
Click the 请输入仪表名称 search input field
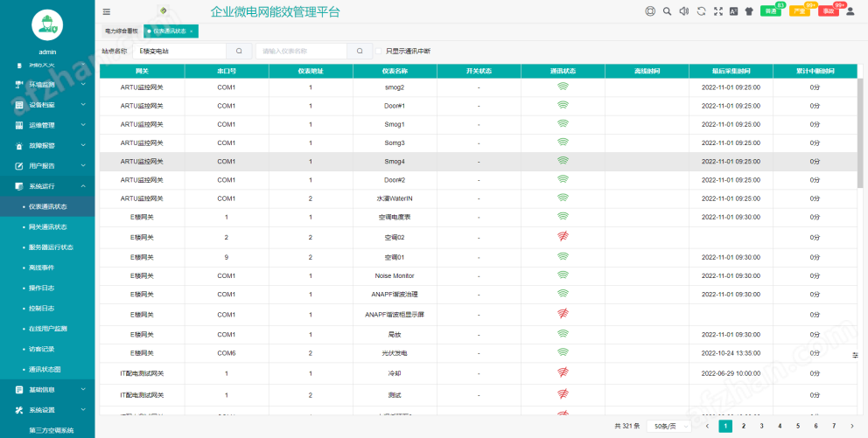point(301,51)
